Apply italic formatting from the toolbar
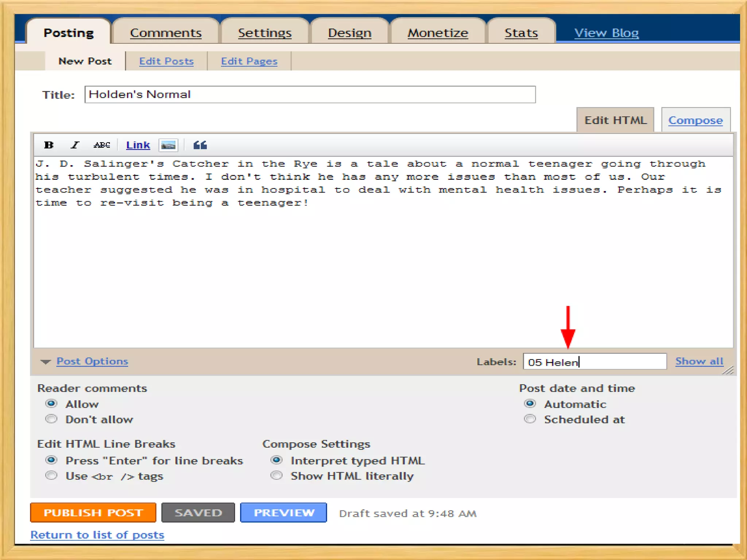Screen dimensions: 747x560 tap(75, 145)
